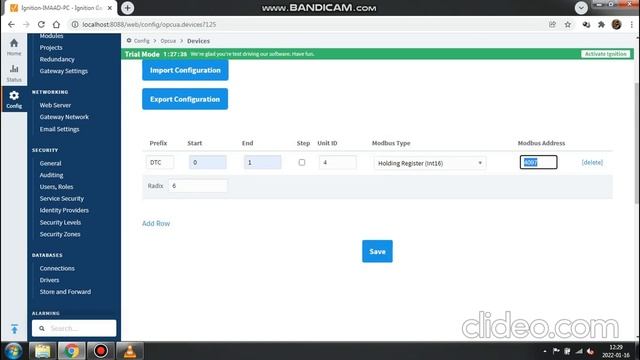Open Identity Providers page
Image resolution: width=640 pixels, height=360 pixels.
64,211
